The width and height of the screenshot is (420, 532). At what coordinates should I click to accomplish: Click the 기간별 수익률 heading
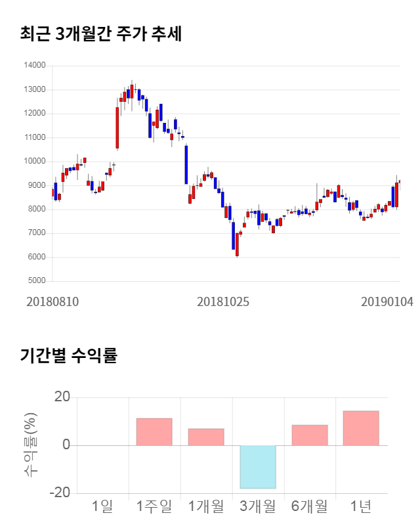[68, 357]
